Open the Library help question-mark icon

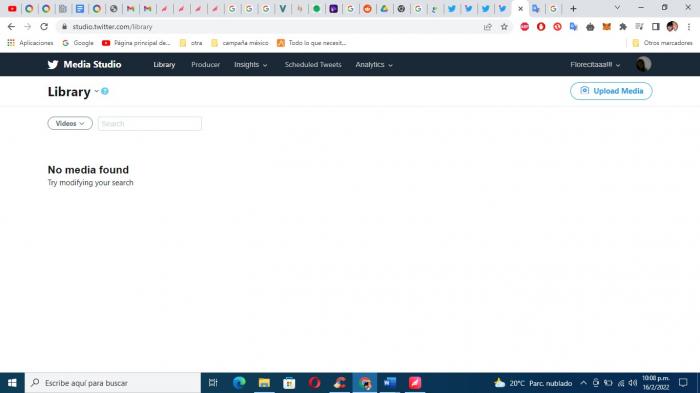105,91
